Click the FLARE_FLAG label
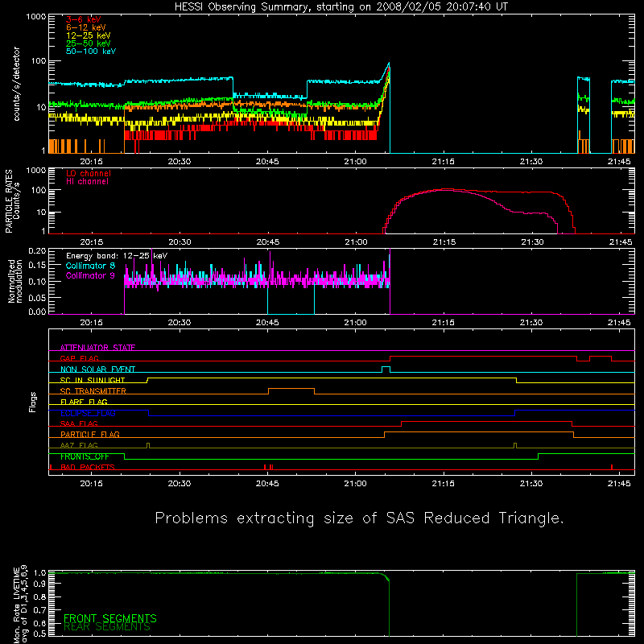The height and width of the screenshot is (644, 644). 84,402
